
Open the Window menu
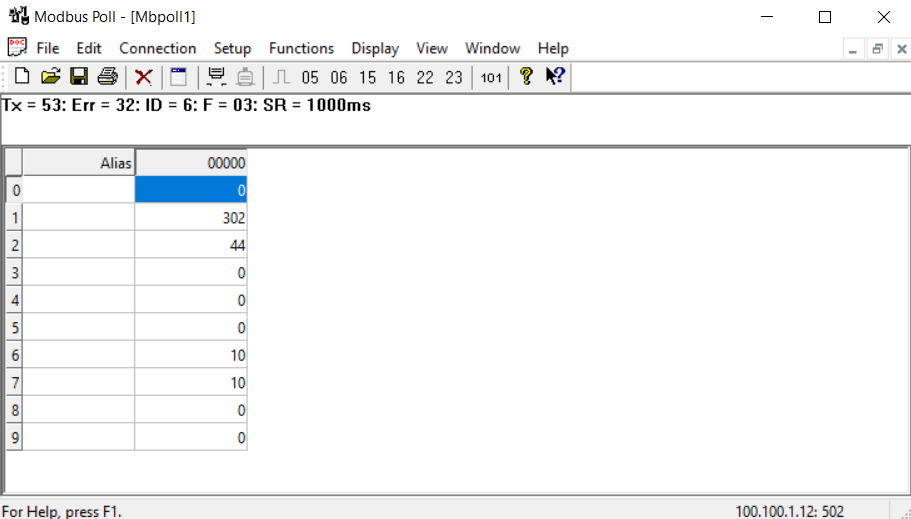[x=493, y=48]
